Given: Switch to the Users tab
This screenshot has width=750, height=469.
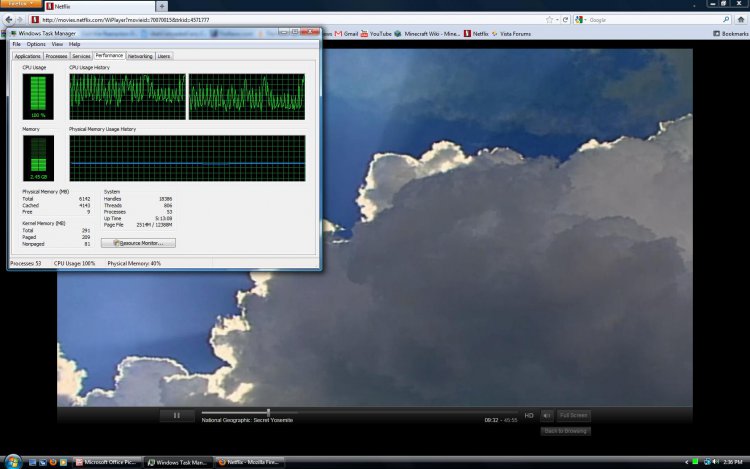Looking at the screenshot, I should 164,56.
